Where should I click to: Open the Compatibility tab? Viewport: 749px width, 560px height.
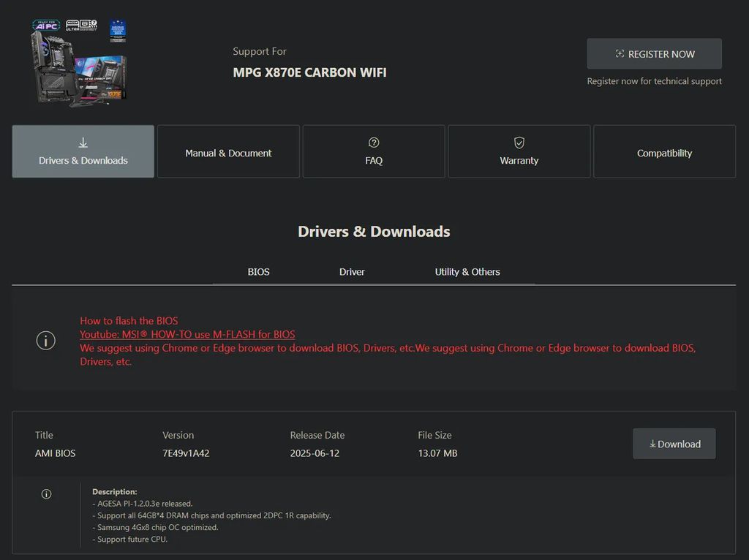point(664,152)
